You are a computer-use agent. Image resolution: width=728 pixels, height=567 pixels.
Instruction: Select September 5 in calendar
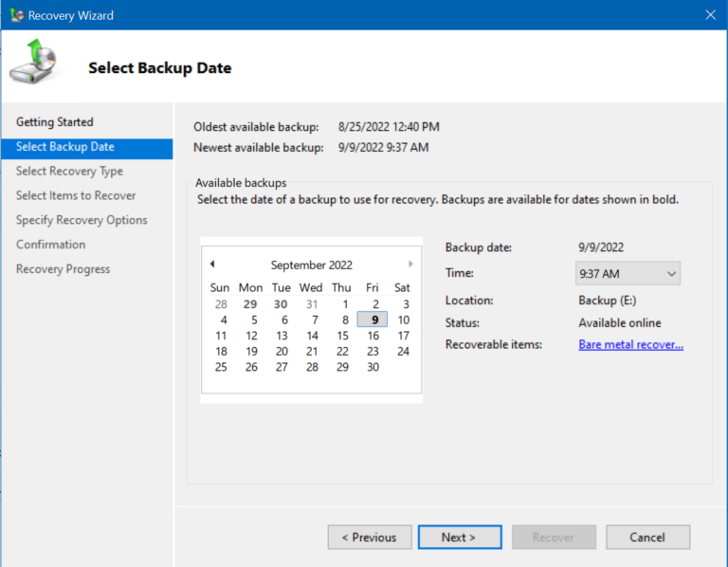254,320
